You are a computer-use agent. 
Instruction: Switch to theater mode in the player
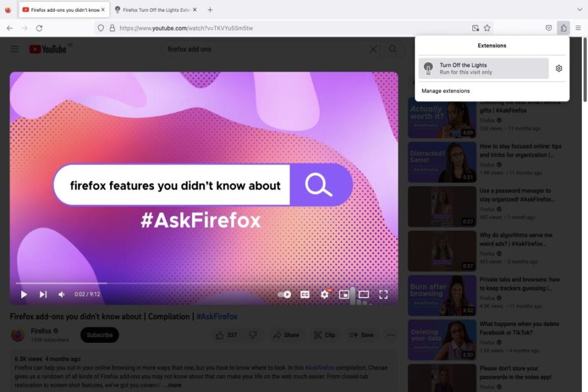364,294
